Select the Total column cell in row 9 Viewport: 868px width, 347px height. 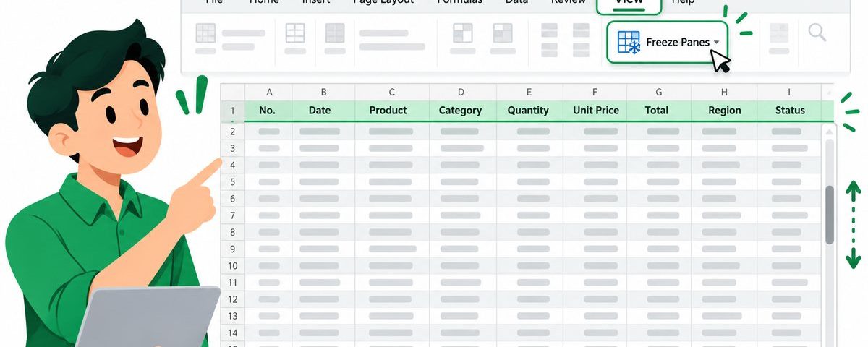pyautogui.click(x=658, y=249)
